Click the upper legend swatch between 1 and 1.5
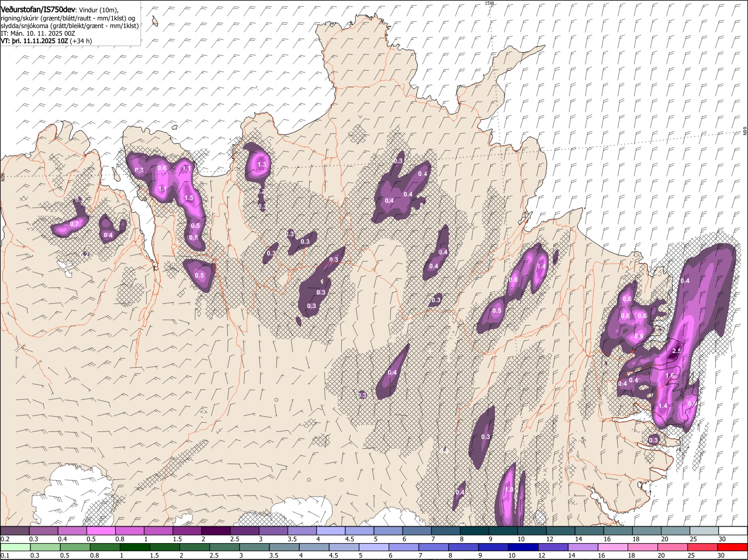The width and height of the screenshot is (748, 560). [x=159, y=531]
